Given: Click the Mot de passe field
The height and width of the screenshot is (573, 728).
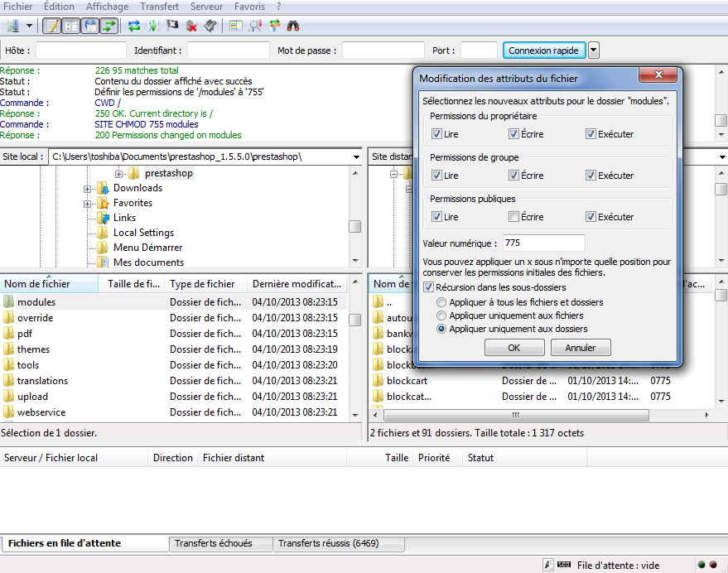Looking at the screenshot, I should coord(383,51).
